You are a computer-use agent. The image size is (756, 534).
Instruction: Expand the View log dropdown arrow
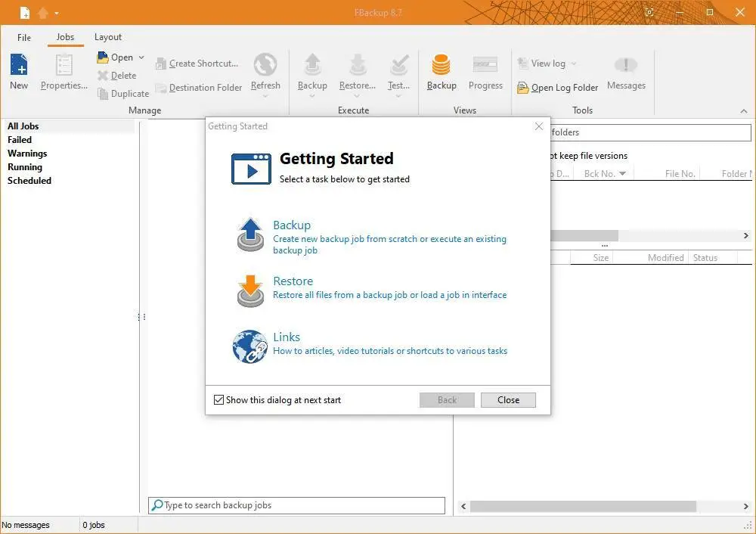tap(574, 64)
